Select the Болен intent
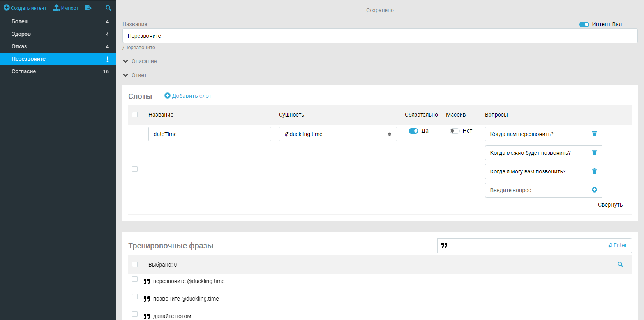This screenshot has width=644, height=320. [x=58, y=21]
